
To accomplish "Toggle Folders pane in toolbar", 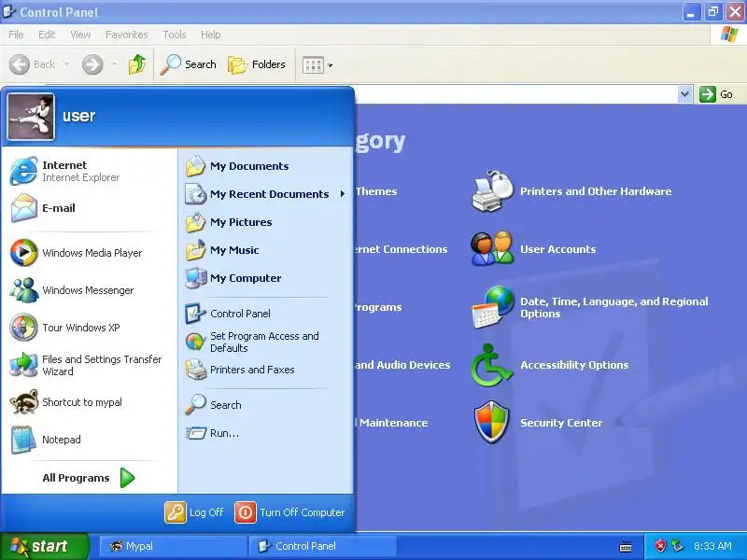I will point(257,64).
